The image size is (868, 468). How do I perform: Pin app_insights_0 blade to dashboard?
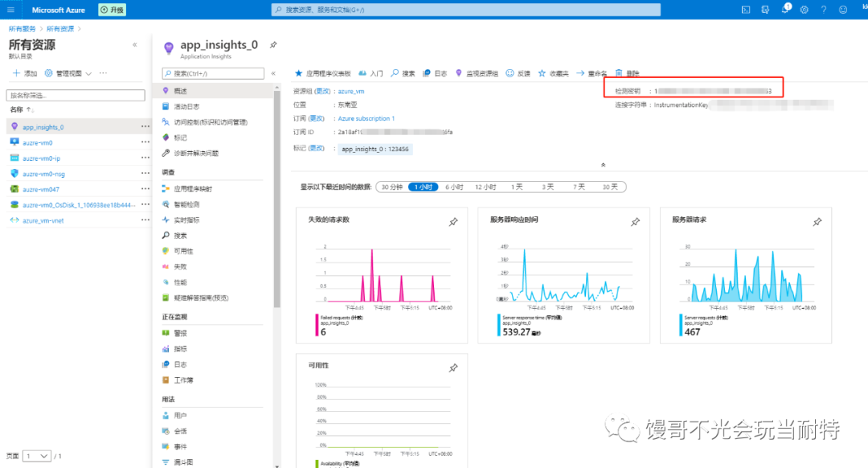273,45
